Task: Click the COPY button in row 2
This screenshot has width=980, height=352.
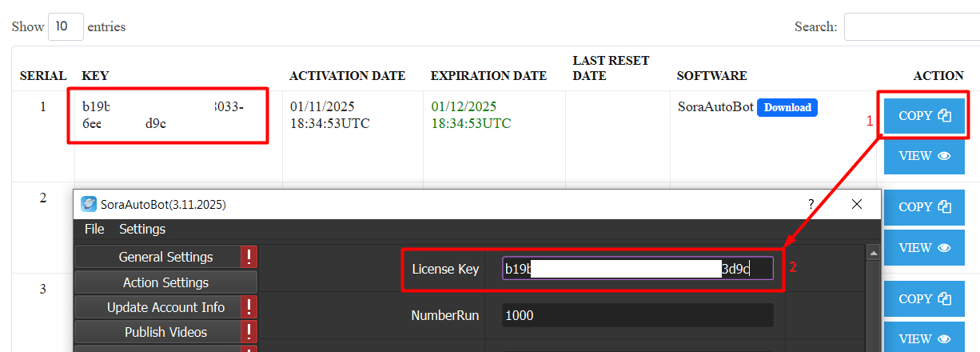Action: [x=925, y=206]
